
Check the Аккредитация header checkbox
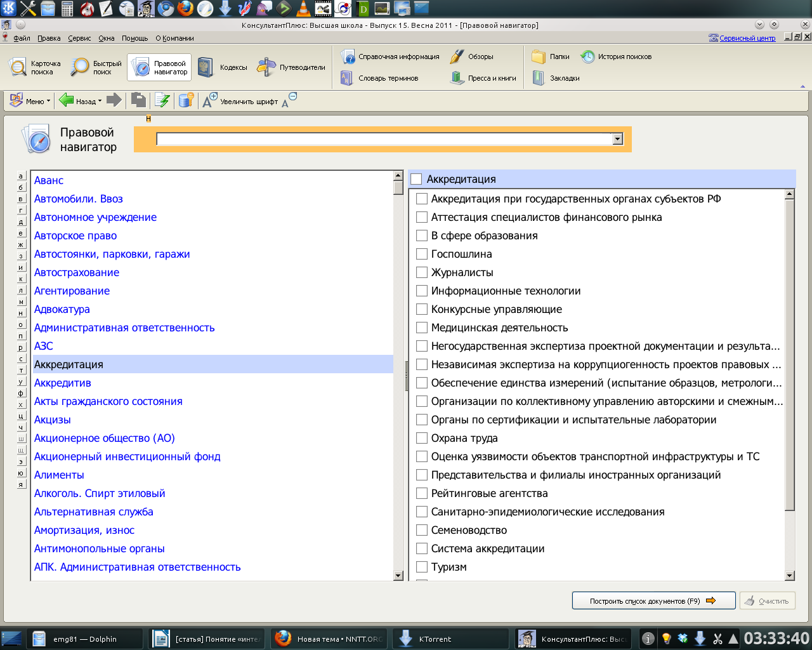coord(416,179)
